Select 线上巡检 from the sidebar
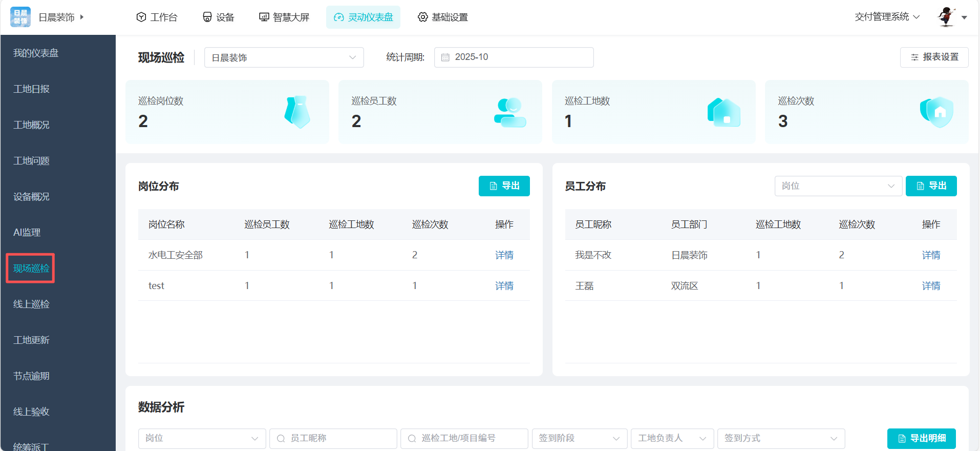This screenshot has height=451, width=980. [31, 304]
